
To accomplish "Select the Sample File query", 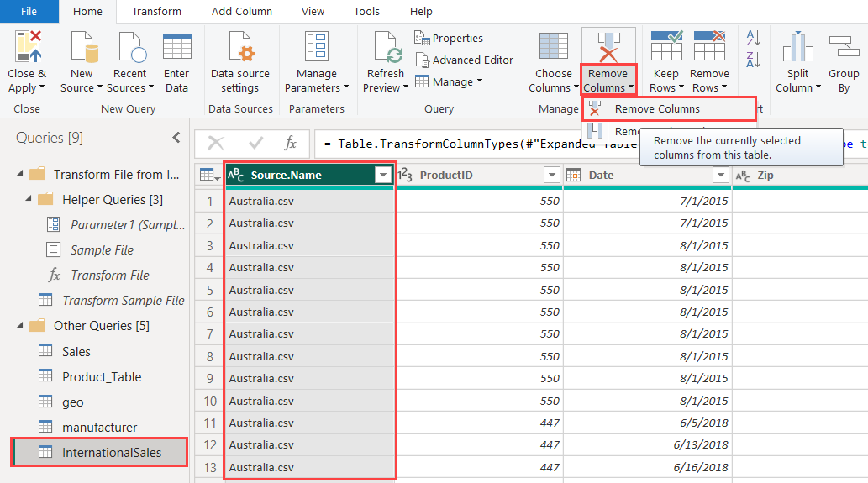I will 102,250.
